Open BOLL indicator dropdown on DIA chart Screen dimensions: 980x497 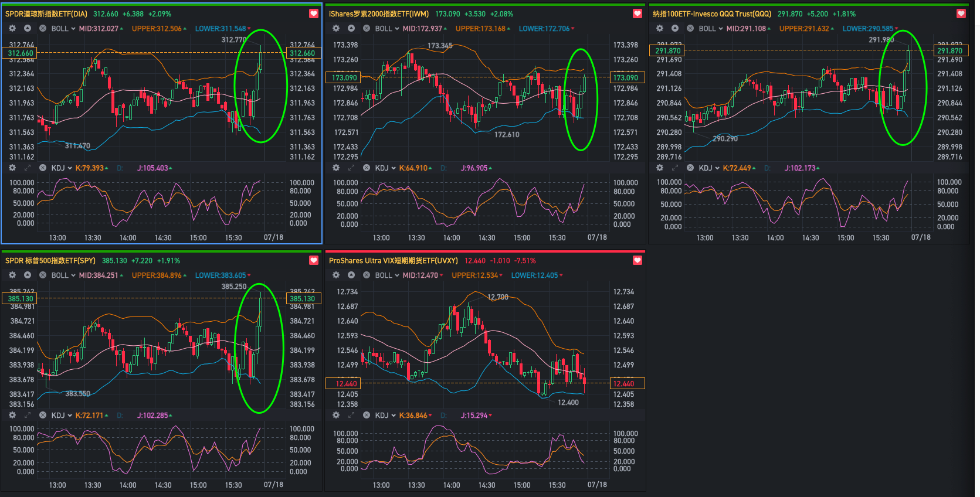[x=63, y=28]
